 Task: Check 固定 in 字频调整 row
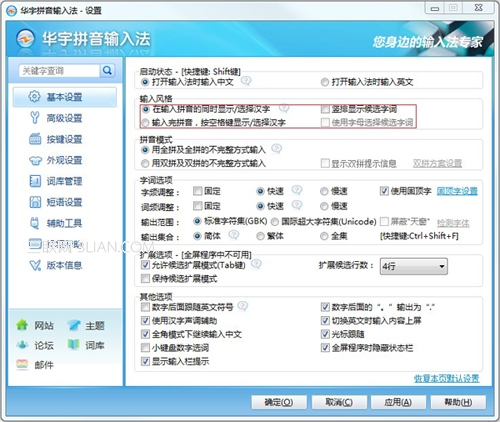click(198, 191)
